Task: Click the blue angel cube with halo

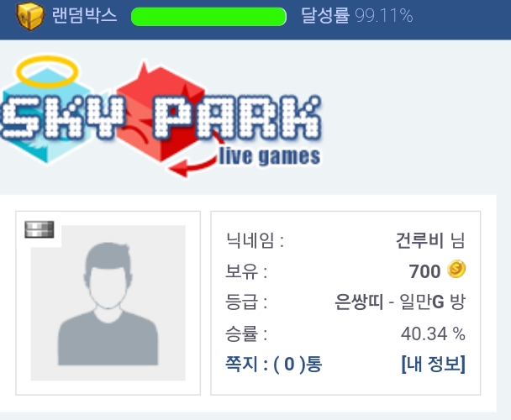Action: pos(45,109)
